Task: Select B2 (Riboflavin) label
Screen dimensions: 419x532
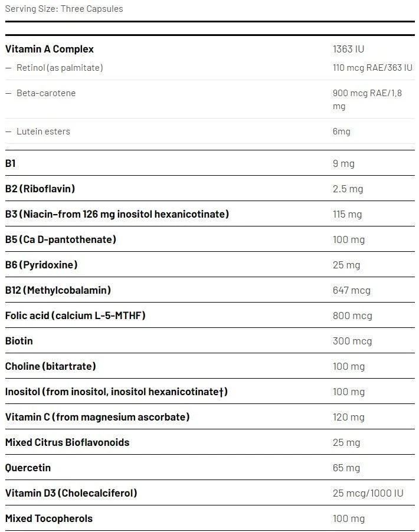Action: coord(40,189)
